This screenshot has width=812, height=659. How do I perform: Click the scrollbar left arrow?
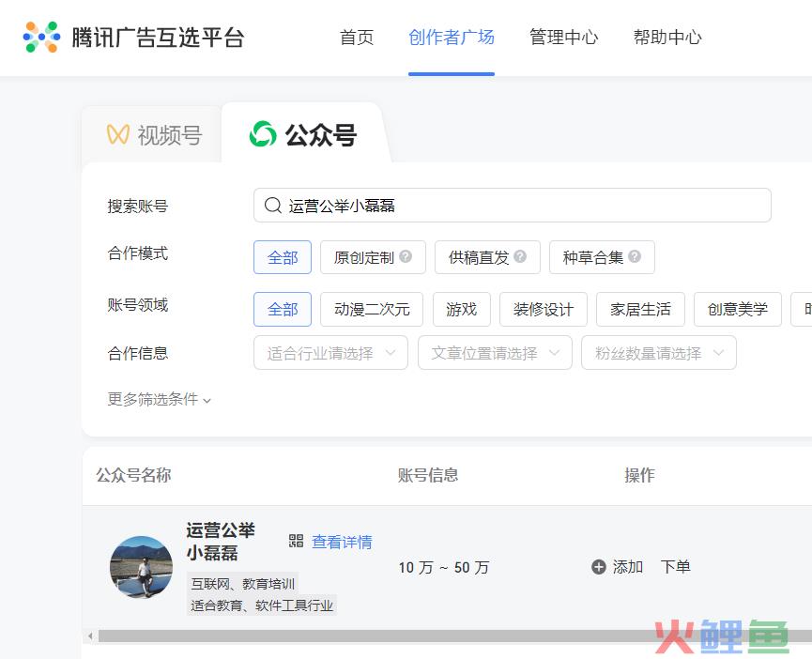click(x=90, y=636)
